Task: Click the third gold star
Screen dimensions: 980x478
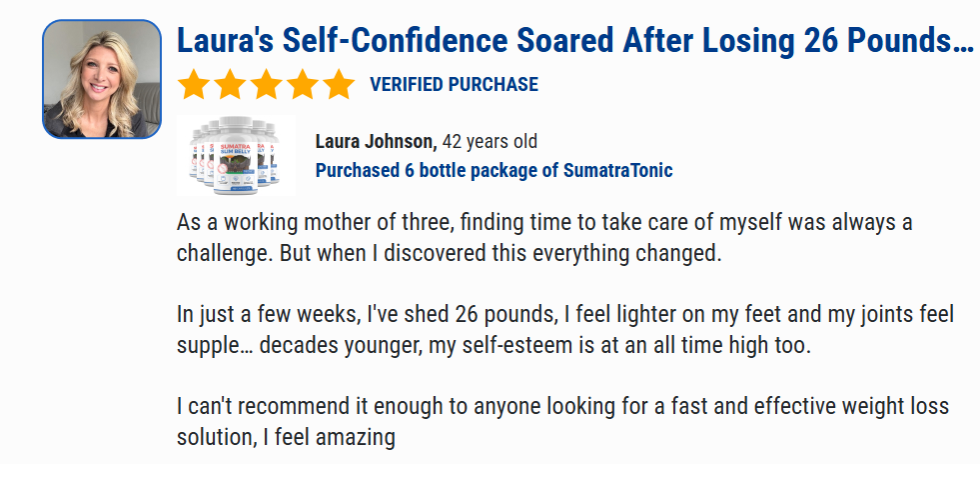Action: (267, 84)
